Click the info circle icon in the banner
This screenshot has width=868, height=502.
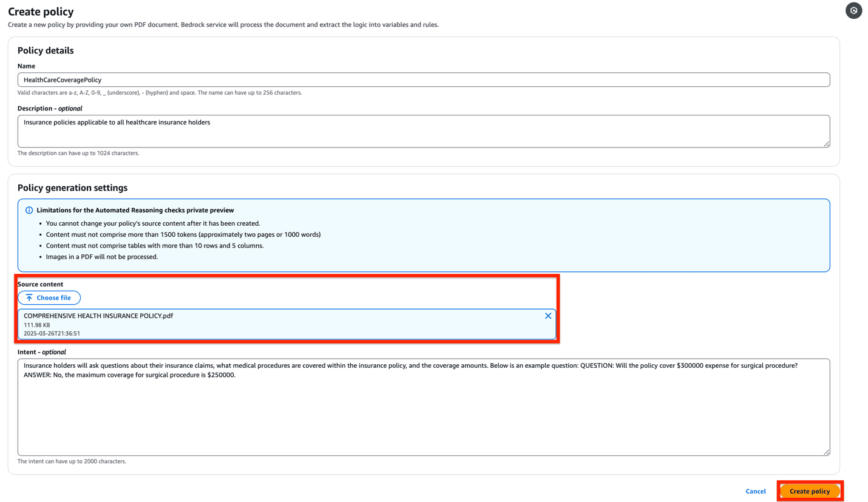[x=29, y=209]
